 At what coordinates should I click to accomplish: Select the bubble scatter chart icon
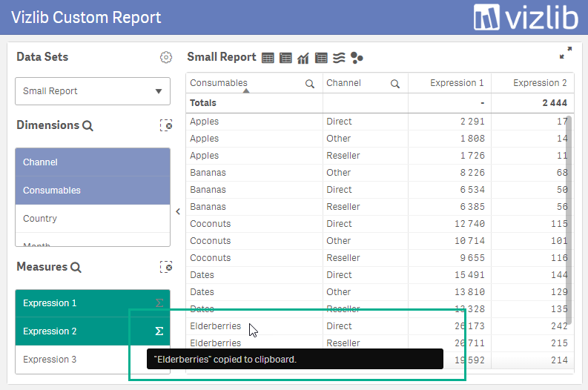(357, 58)
